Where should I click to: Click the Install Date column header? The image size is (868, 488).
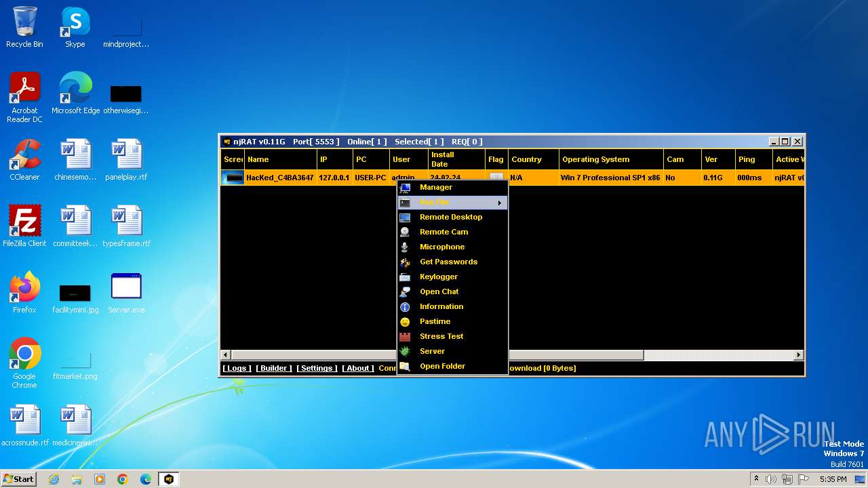(456, 159)
